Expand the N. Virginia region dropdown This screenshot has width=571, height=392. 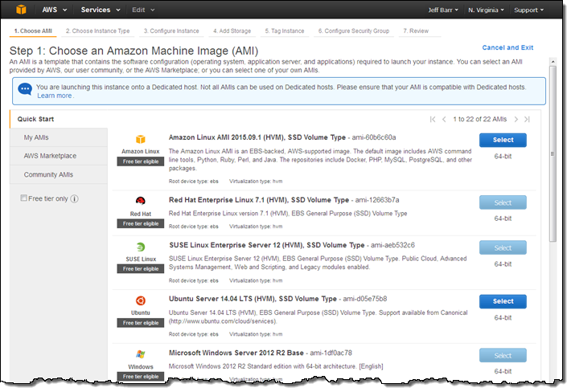tap(484, 10)
